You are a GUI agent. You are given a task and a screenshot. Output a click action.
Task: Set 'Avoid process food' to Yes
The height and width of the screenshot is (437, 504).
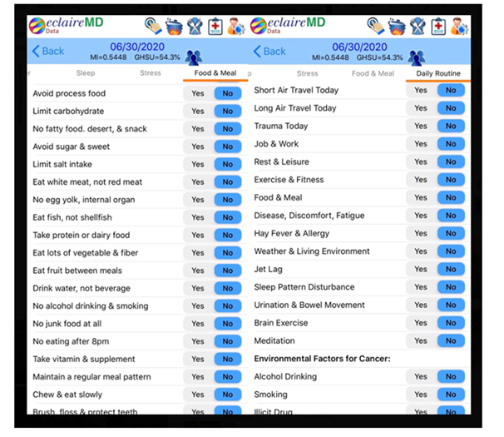click(198, 93)
